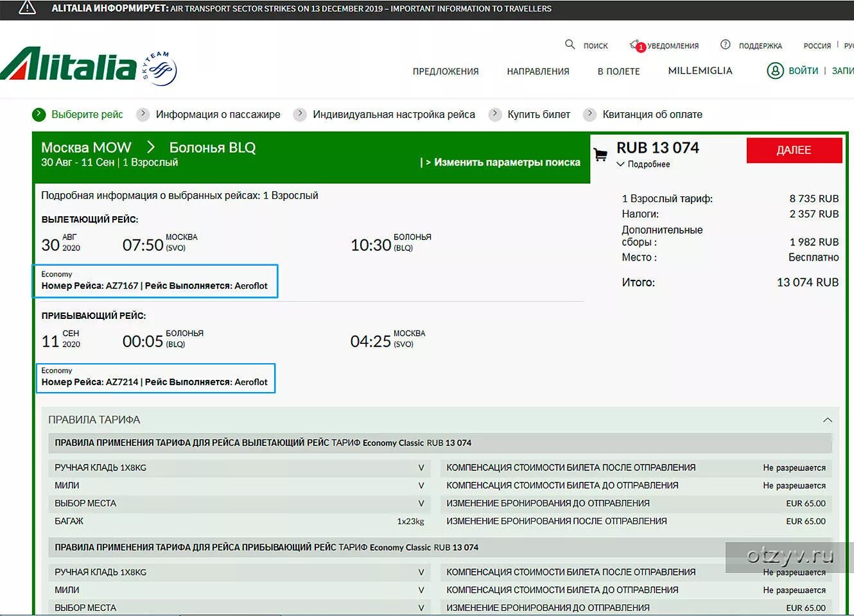Collapse the Правила тарифа section chevron
Viewport: 854px width, 616px height.
point(828,420)
